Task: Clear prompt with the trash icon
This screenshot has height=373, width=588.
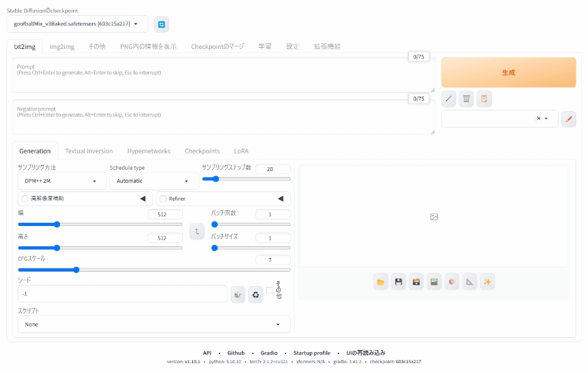Action: [466, 99]
